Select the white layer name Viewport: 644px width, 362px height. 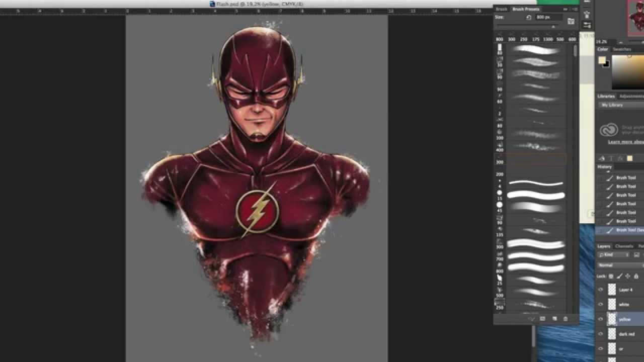coord(624,305)
